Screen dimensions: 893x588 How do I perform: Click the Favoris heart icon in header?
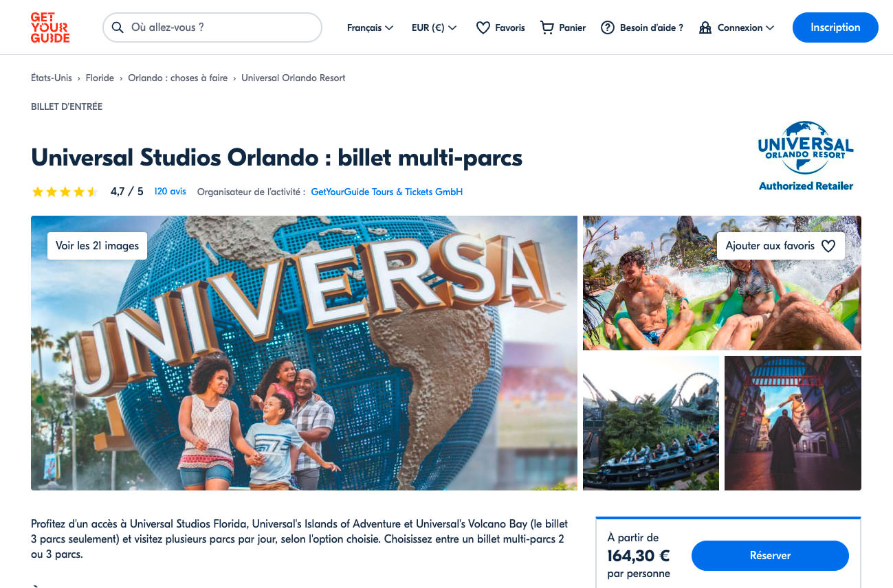click(483, 27)
